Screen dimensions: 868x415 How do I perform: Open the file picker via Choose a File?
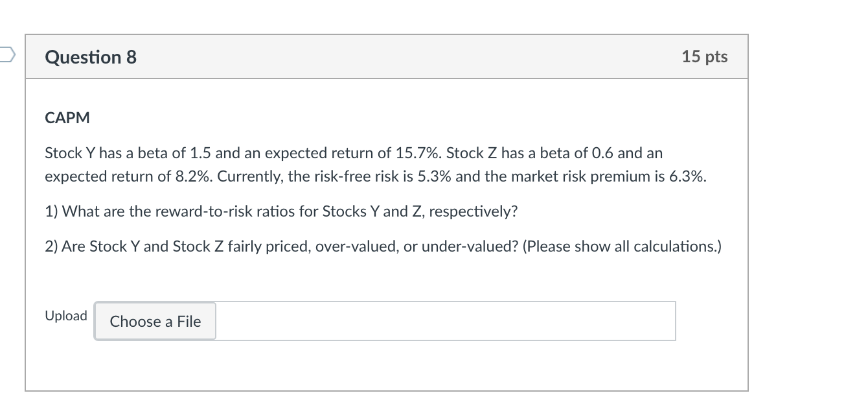tap(155, 321)
